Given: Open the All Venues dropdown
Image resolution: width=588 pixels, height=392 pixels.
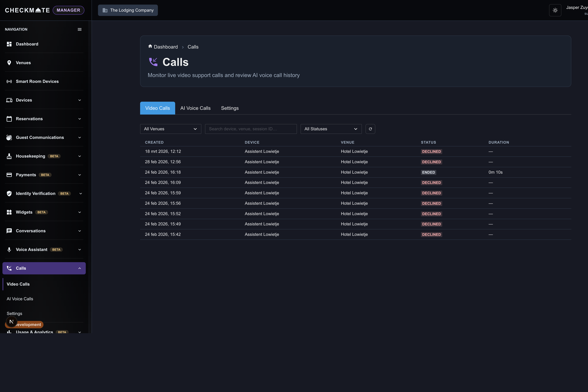Looking at the screenshot, I should click(x=170, y=129).
